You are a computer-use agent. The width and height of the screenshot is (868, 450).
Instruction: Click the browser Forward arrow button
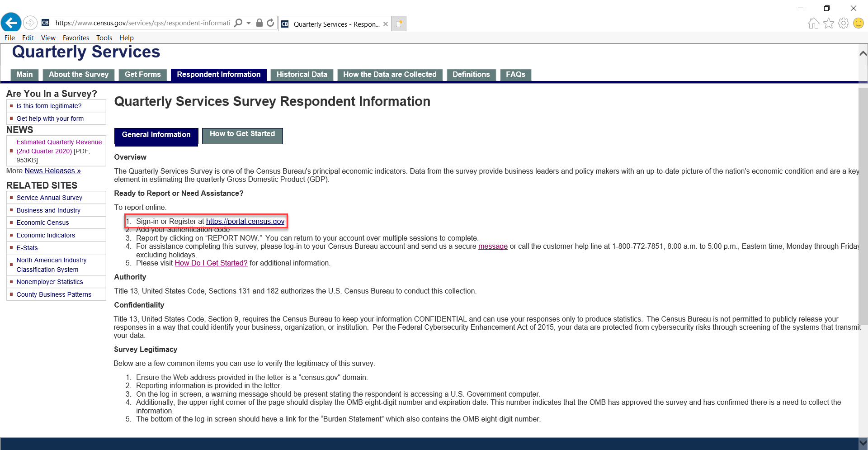pyautogui.click(x=30, y=23)
